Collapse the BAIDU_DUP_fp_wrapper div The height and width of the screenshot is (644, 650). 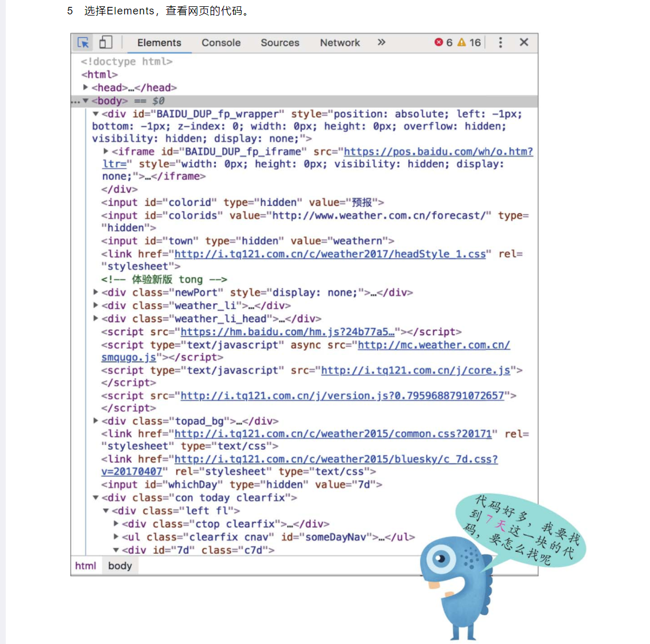click(96, 113)
